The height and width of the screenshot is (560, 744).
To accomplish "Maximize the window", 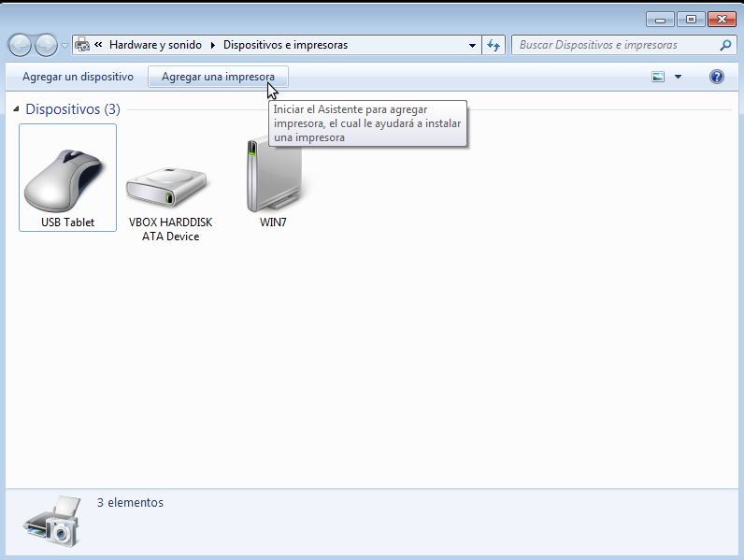I will tap(691, 20).
